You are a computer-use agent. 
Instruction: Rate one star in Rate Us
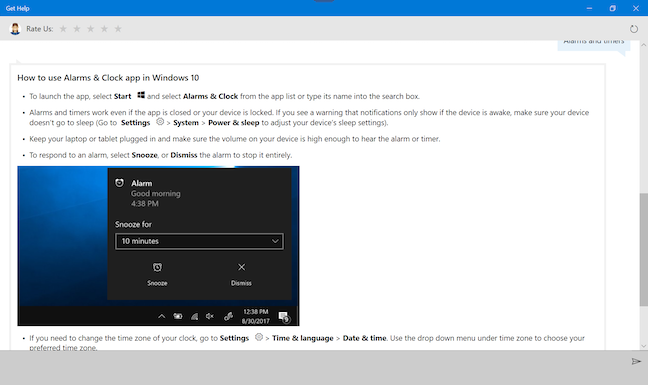point(63,29)
